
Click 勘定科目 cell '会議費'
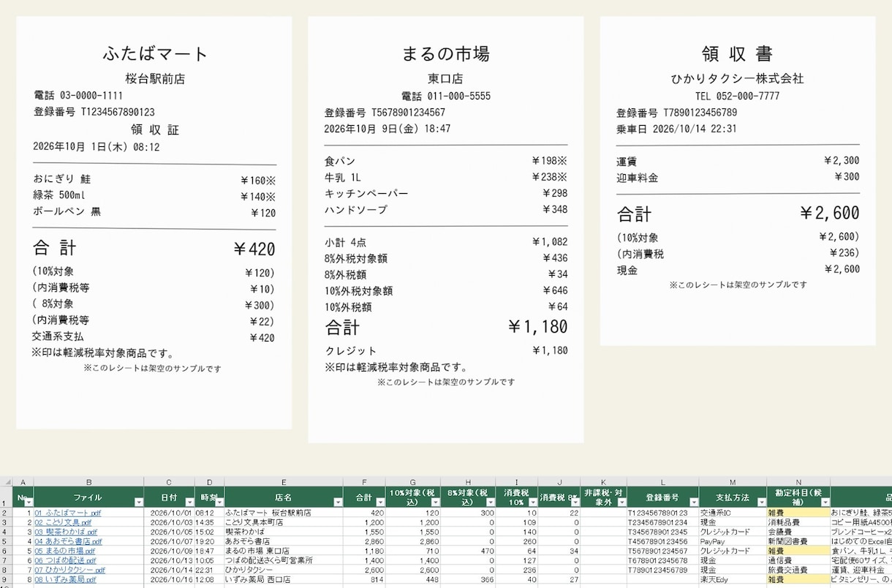pyautogui.click(x=798, y=532)
